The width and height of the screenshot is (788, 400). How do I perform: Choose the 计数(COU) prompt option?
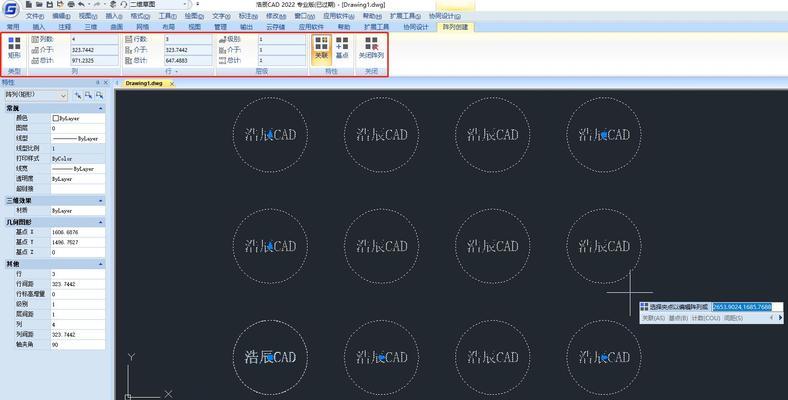pyautogui.click(x=706, y=318)
